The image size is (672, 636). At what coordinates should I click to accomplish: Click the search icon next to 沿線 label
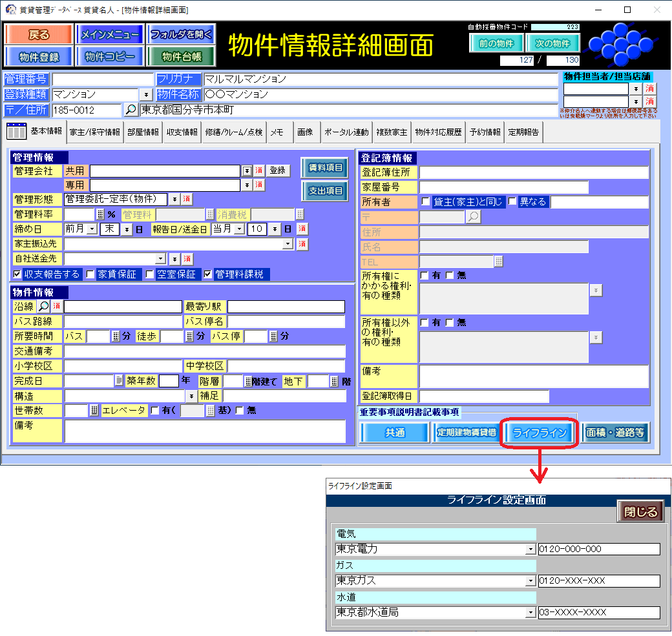pyautogui.click(x=43, y=306)
